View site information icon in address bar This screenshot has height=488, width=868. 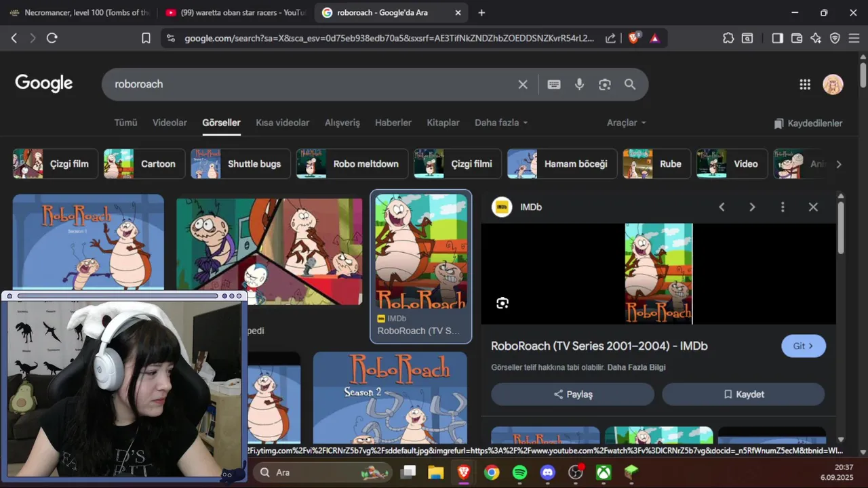(170, 38)
